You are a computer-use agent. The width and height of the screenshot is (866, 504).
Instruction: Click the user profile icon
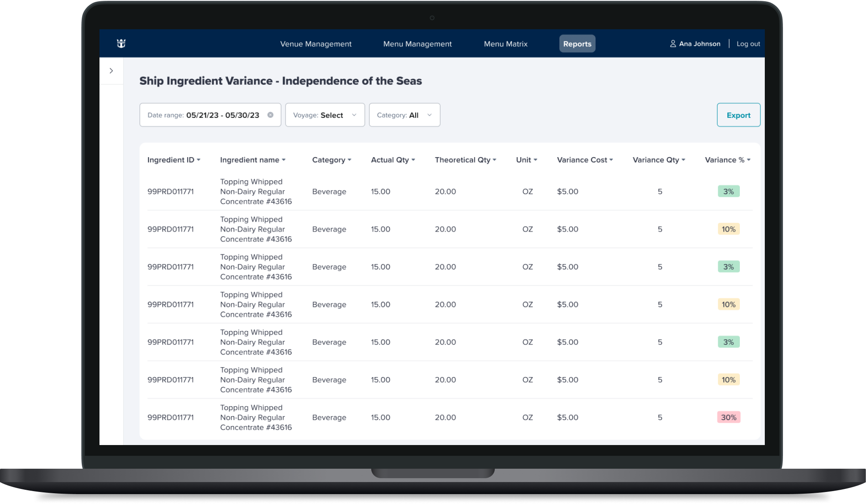click(673, 43)
